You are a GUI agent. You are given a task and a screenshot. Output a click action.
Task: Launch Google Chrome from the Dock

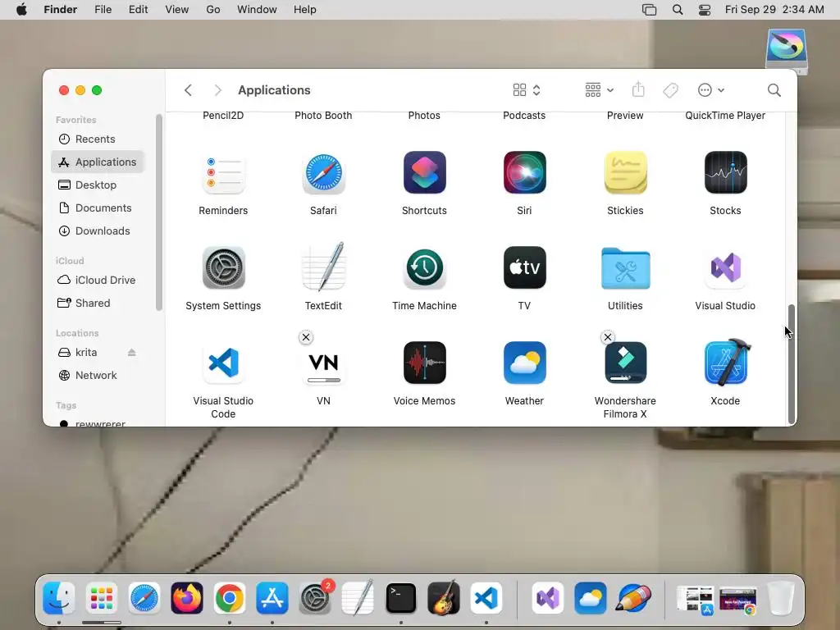coord(230,598)
